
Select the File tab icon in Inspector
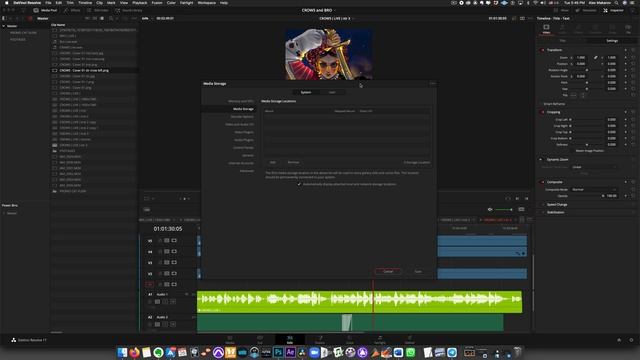coord(628,29)
